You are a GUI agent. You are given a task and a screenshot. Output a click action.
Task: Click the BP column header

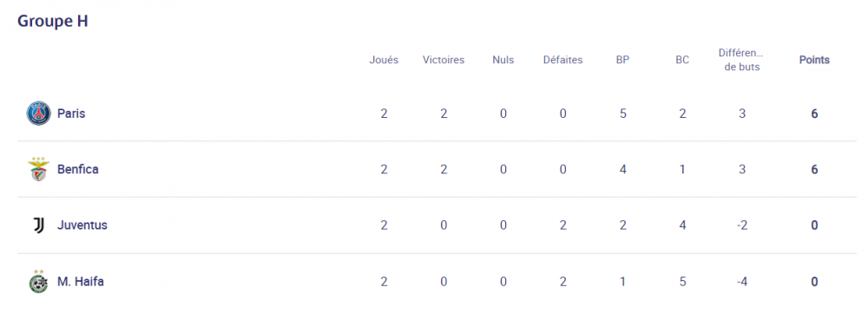622,60
